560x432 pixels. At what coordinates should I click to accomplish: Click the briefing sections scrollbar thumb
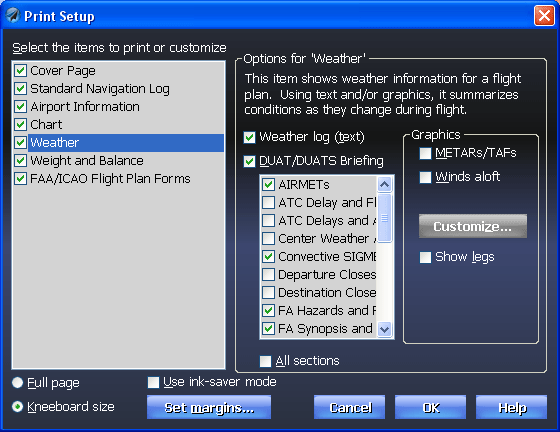point(384,218)
